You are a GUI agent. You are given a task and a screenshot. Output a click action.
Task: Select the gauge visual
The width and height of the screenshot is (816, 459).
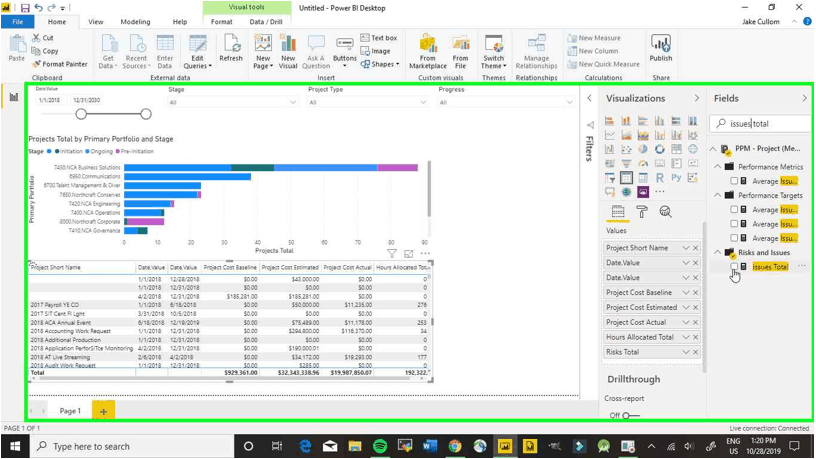[x=643, y=163]
